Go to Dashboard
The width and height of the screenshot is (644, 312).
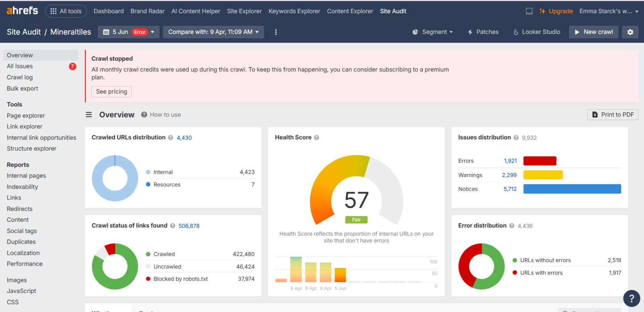[x=109, y=11]
